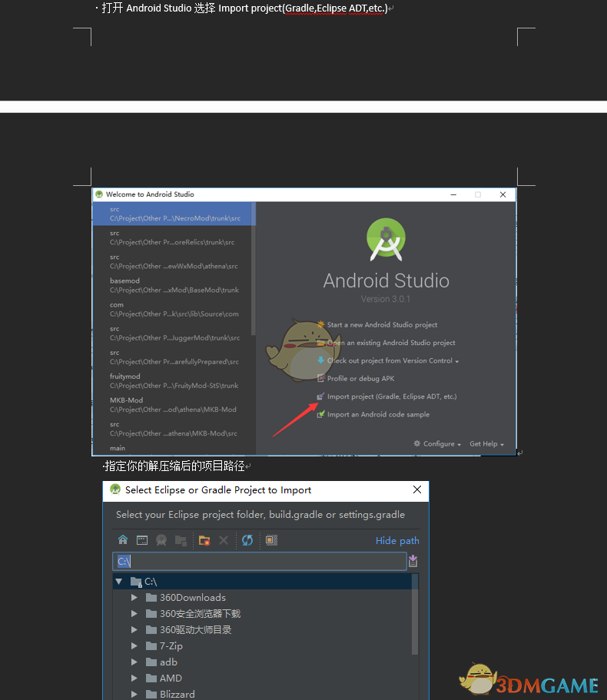Minimize the Welcome to Android Studio window
Image resolution: width=607 pixels, height=700 pixels.
coord(453,194)
